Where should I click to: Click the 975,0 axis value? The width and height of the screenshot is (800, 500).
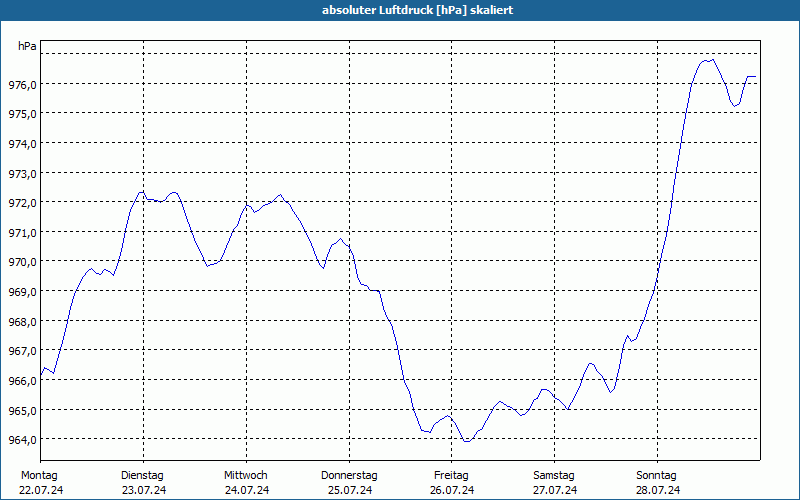(22, 114)
